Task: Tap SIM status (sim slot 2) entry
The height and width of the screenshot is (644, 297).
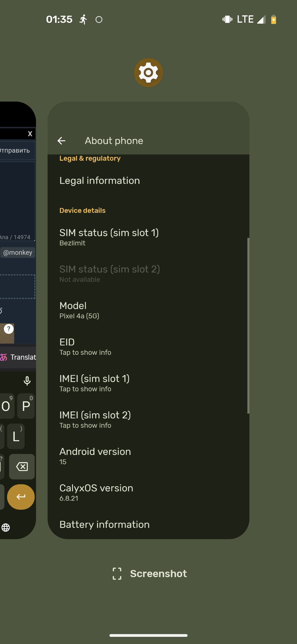Action: point(148,274)
